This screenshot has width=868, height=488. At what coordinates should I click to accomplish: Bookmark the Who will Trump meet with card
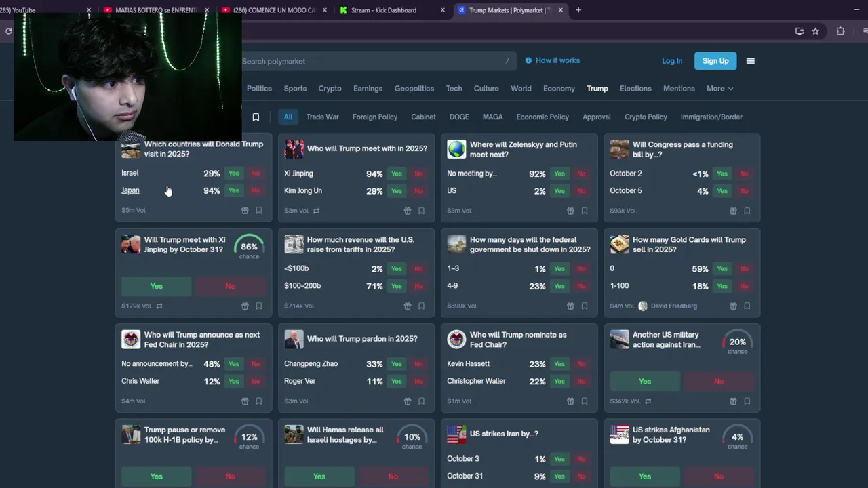(421, 211)
